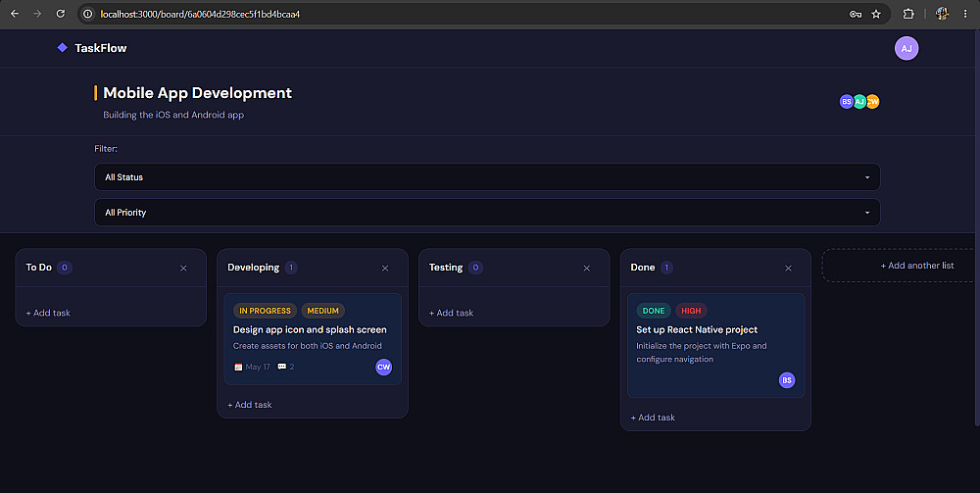Add a task under the Testing list
This screenshot has height=493, width=980.
[x=451, y=313]
